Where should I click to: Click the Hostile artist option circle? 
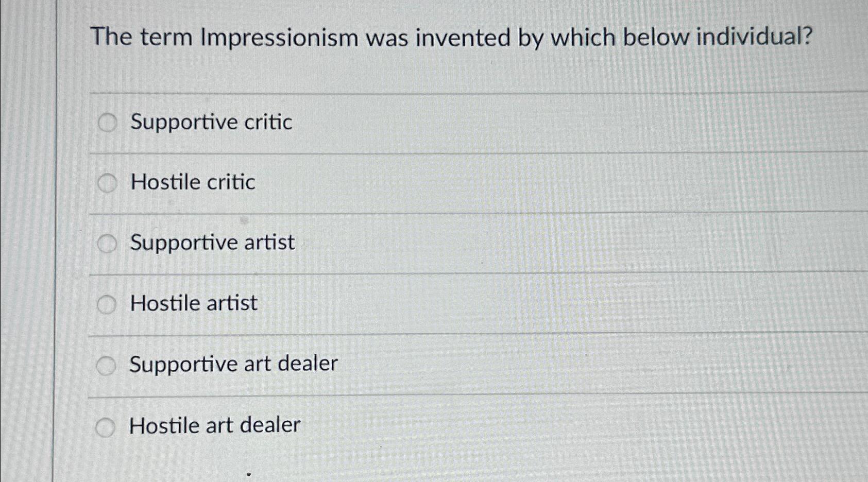pos(107,304)
